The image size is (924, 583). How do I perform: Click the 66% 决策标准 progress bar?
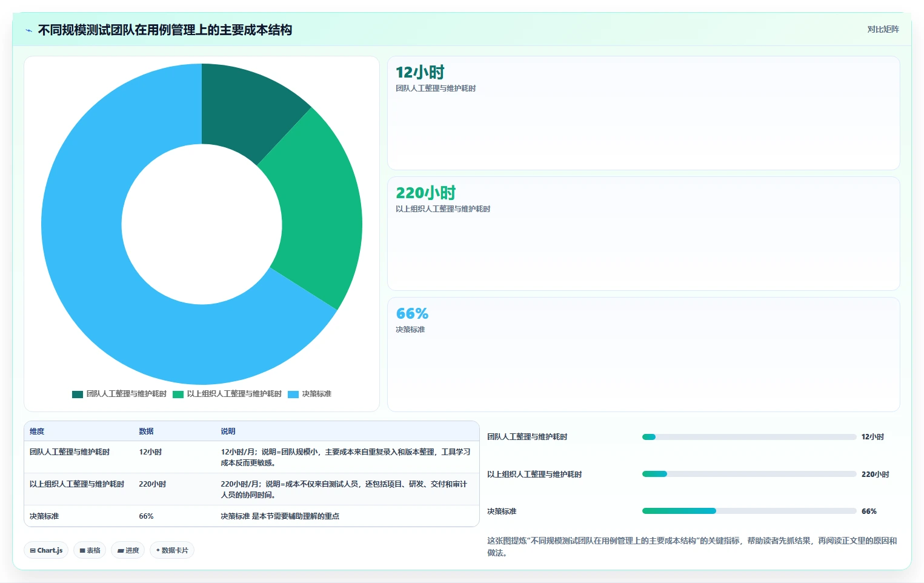click(749, 511)
